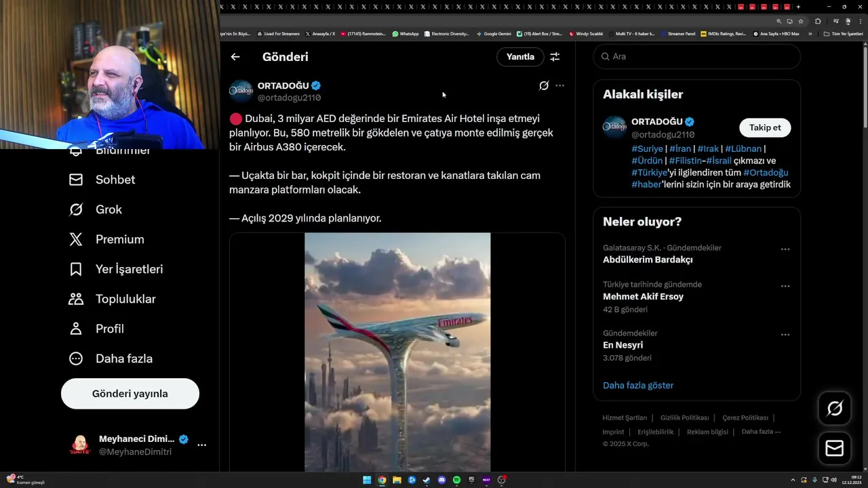
Task: Open account menu dots beside Meyhaneci Dimitri
Action: [x=201, y=445]
